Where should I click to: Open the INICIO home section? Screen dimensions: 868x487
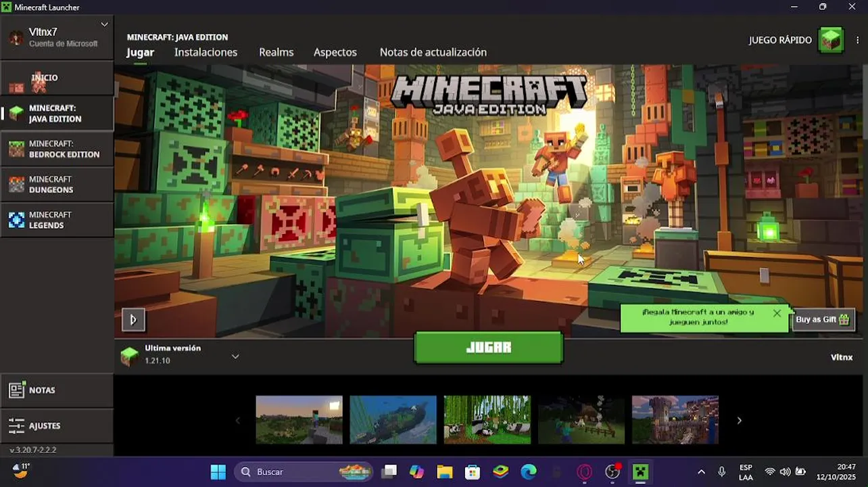click(57, 78)
